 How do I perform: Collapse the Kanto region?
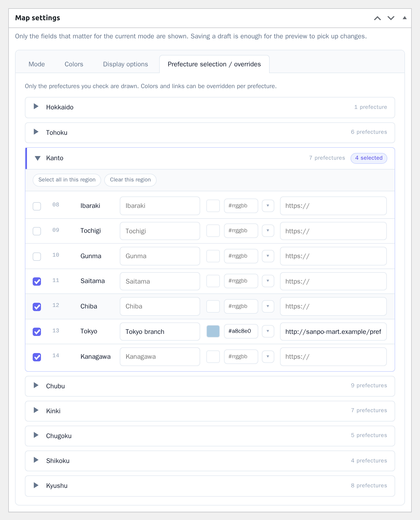(x=210, y=158)
